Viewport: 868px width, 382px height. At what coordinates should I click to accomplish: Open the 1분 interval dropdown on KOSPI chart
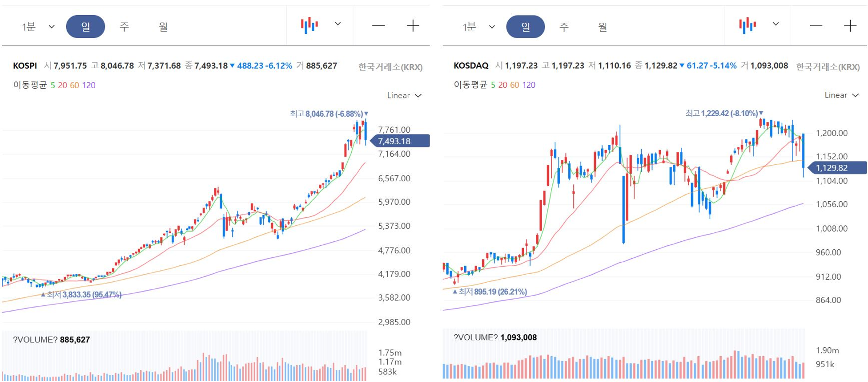38,27
